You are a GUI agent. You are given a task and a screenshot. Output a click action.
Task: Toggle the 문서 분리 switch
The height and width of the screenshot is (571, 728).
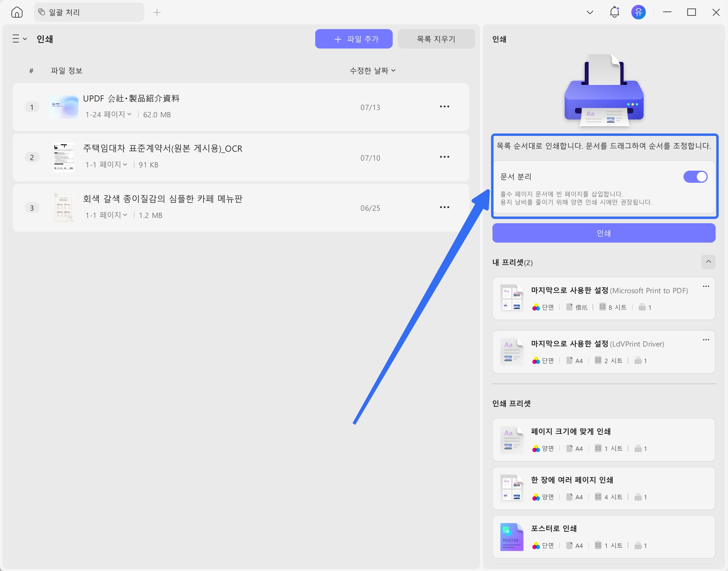tap(695, 177)
